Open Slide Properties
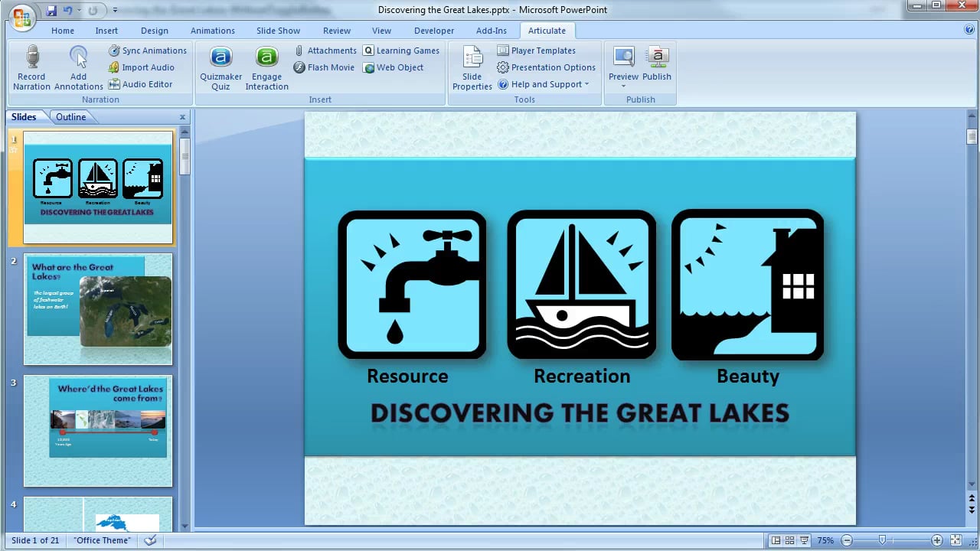The height and width of the screenshot is (551, 980). point(472,67)
